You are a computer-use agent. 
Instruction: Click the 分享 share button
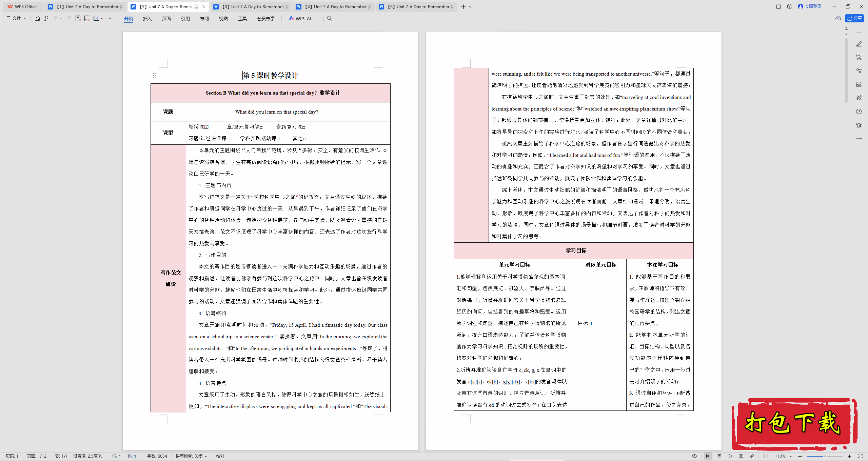[854, 18]
